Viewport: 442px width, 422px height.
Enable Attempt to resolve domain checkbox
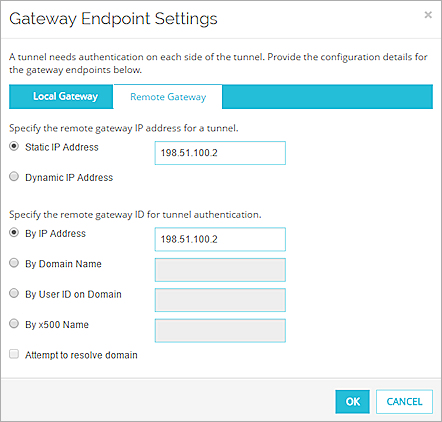pyautogui.click(x=14, y=354)
